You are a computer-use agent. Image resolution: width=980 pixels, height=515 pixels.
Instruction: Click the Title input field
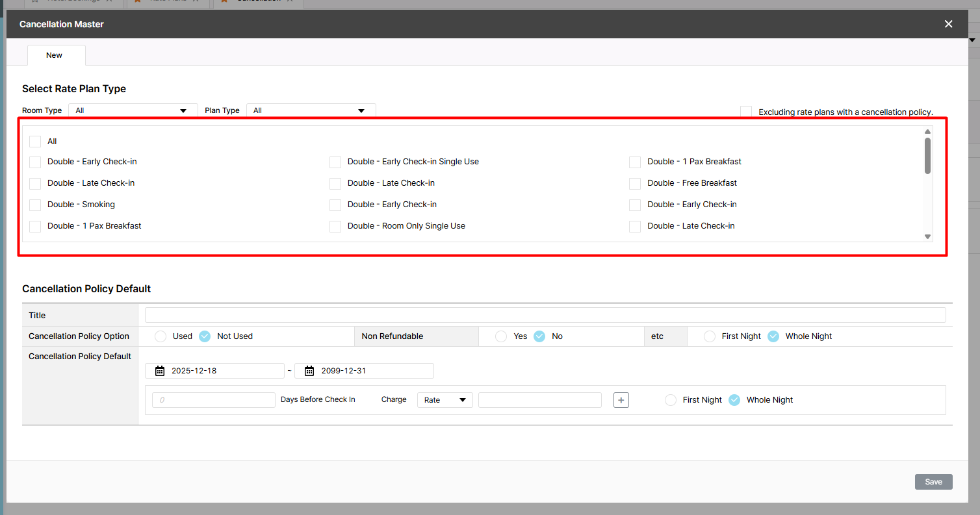click(545, 315)
